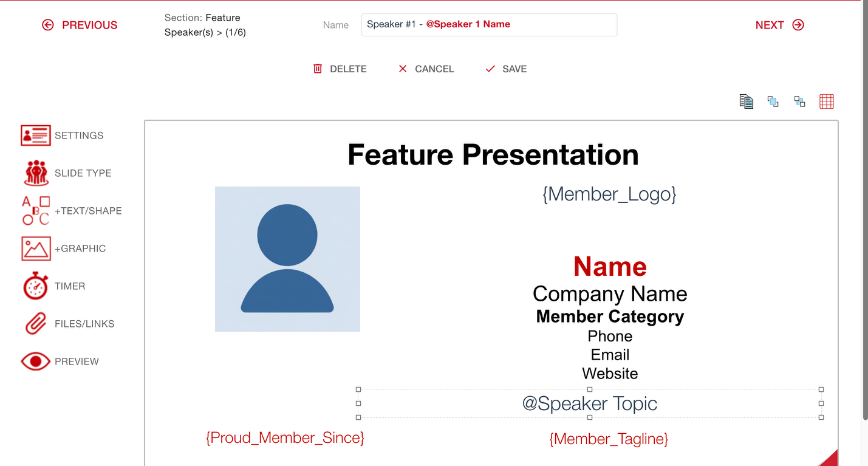
Task: Save the slide changes
Action: click(506, 69)
